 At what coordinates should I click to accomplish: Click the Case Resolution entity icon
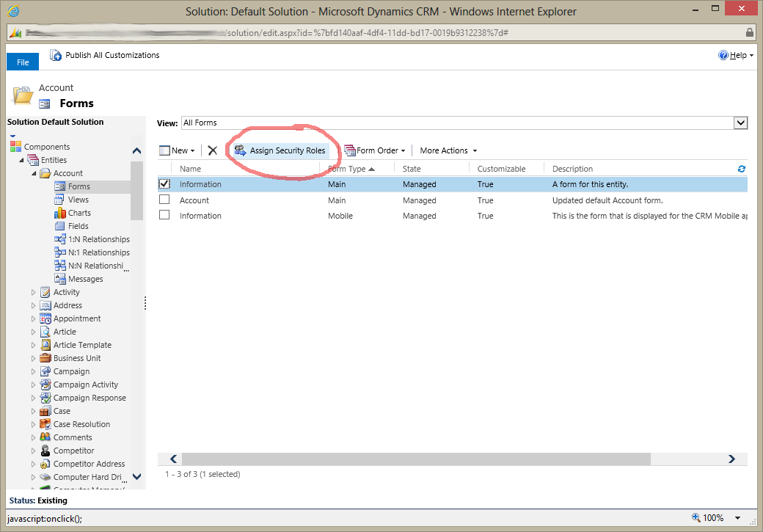45,424
